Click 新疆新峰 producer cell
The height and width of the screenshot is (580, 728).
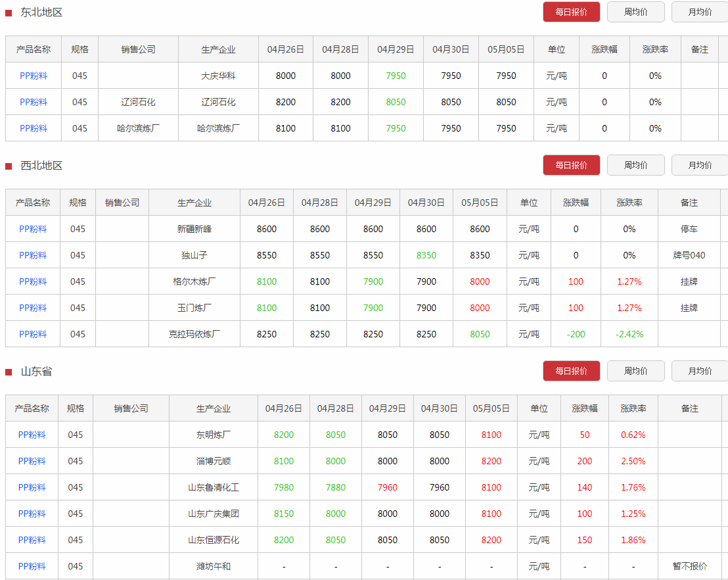194,229
